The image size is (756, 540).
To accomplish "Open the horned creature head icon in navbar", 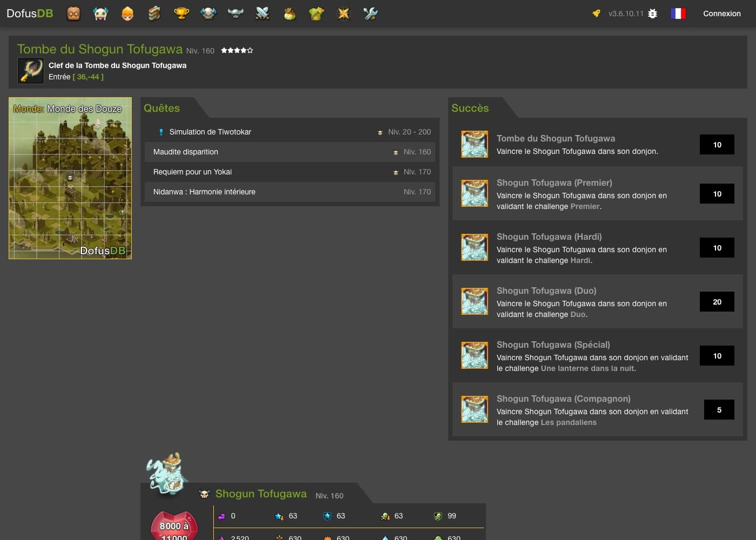I will point(100,13).
